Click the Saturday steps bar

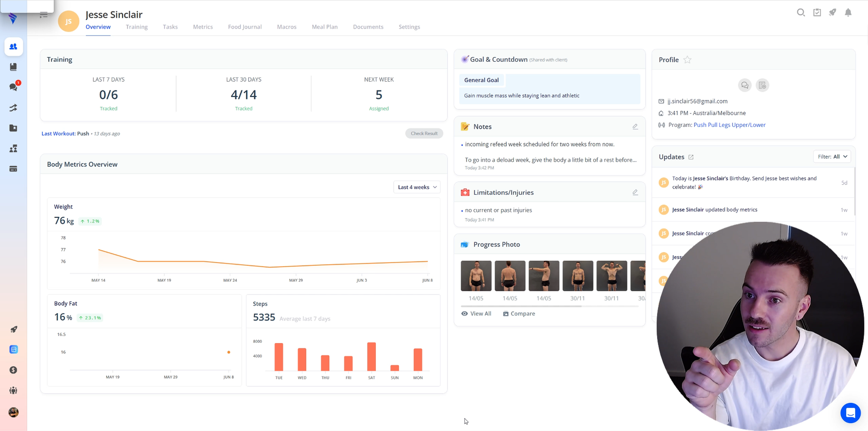tap(371, 356)
